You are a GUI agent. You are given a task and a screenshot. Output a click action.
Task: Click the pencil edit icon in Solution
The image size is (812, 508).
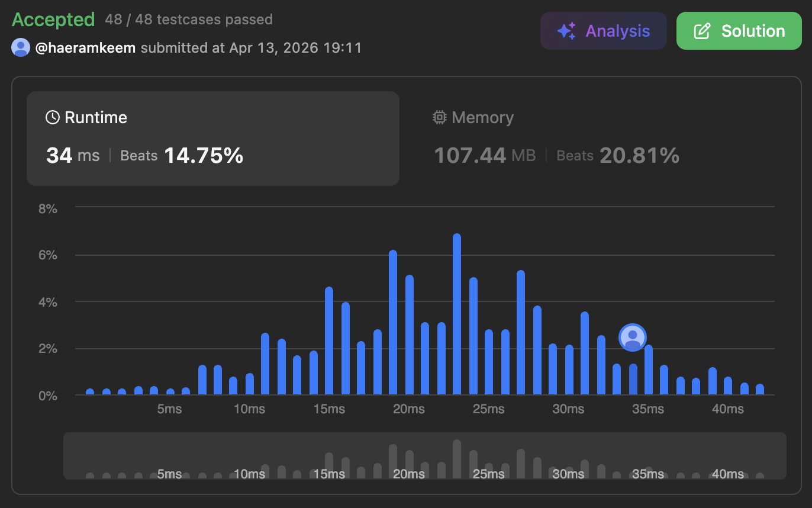click(x=701, y=31)
